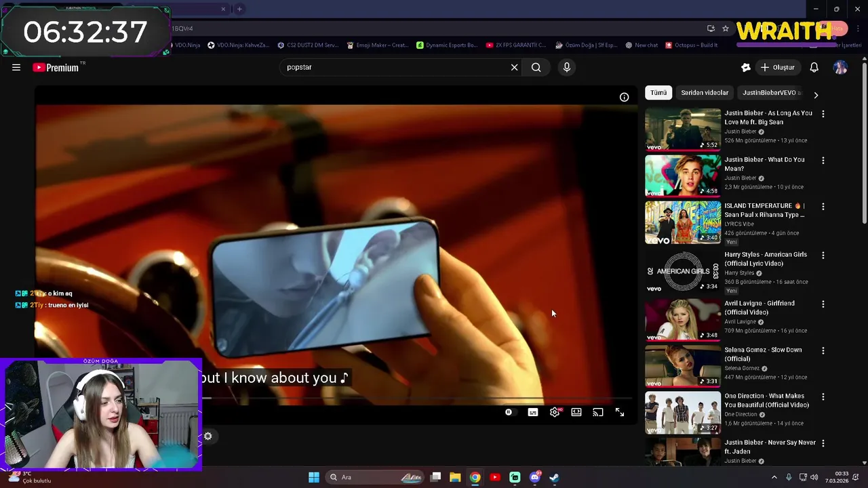This screenshot has width=868, height=488.
Task: Cast video to a TV
Action: [598, 412]
